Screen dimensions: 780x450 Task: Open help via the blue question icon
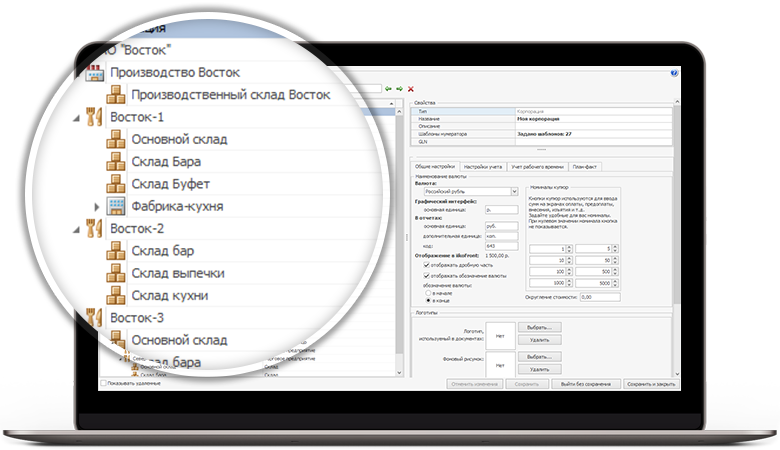point(674,73)
